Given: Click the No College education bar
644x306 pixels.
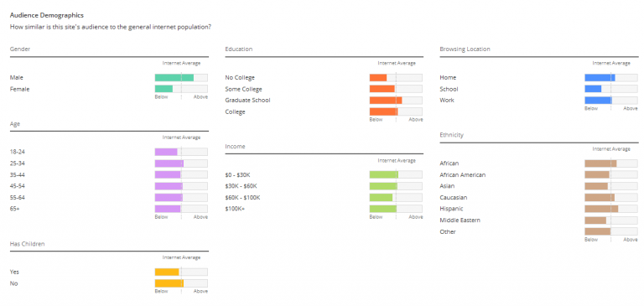Looking at the screenshot, I should (396, 78).
